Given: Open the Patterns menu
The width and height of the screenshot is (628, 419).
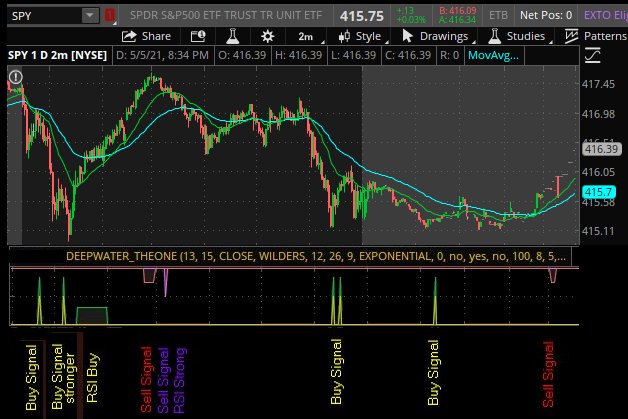Looking at the screenshot, I should pyautogui.click(x=596, y=36).
